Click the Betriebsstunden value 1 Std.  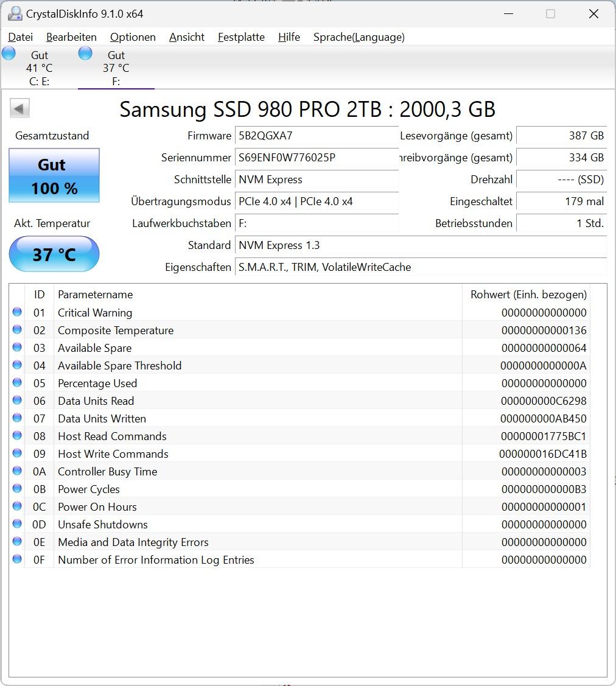[562, 223]
